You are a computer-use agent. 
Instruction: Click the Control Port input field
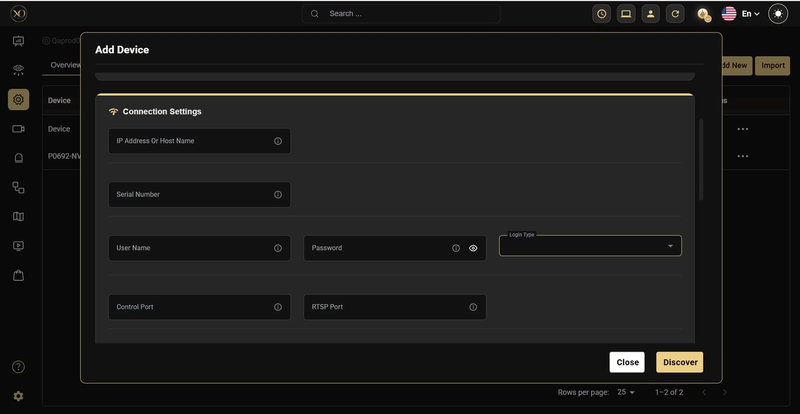(x=199, y=307)
